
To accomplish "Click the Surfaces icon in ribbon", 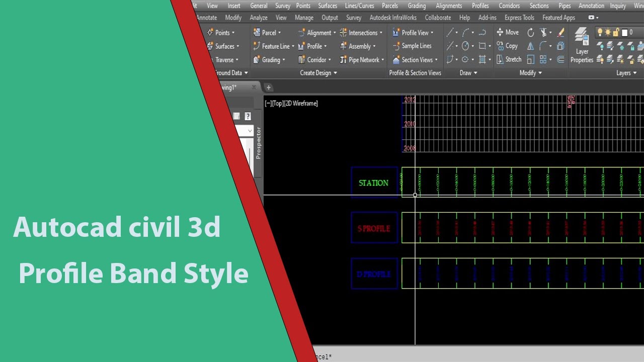I will (210, 46).
